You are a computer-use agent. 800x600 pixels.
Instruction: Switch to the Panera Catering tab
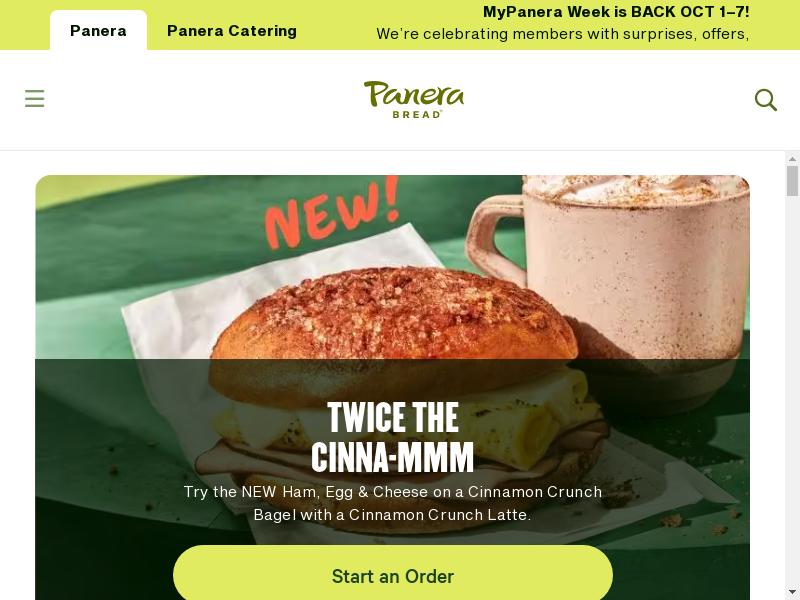tap(232, 31)
